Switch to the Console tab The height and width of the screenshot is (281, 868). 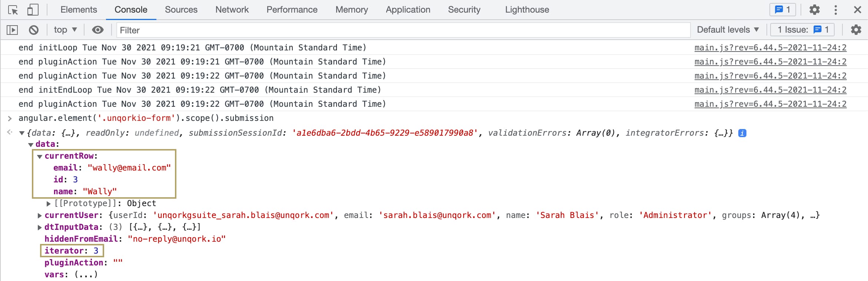pyautogui.click(x=131, y=10)
